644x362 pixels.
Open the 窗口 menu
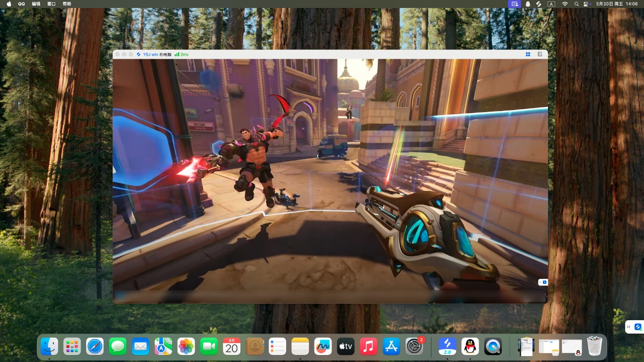point(51,4)
